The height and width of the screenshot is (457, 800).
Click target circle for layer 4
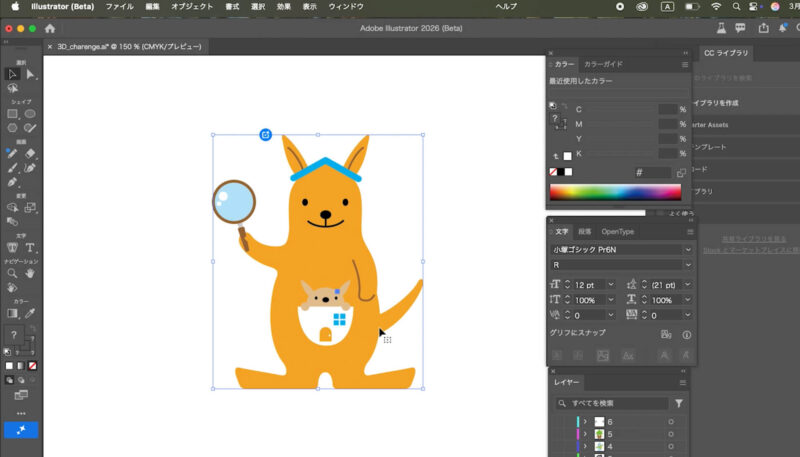(671, 446)
